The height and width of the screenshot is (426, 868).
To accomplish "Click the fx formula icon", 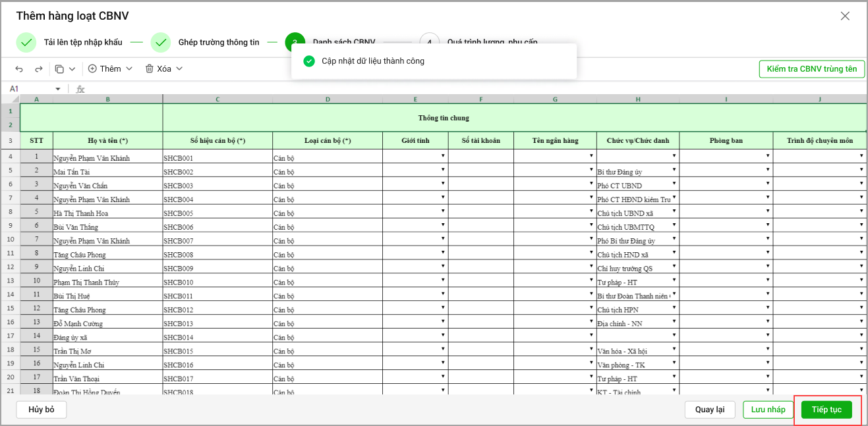I will 80,89.
